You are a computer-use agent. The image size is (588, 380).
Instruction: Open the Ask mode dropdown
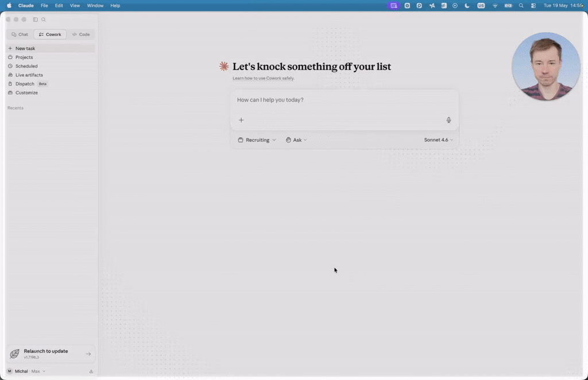(296, 140)
